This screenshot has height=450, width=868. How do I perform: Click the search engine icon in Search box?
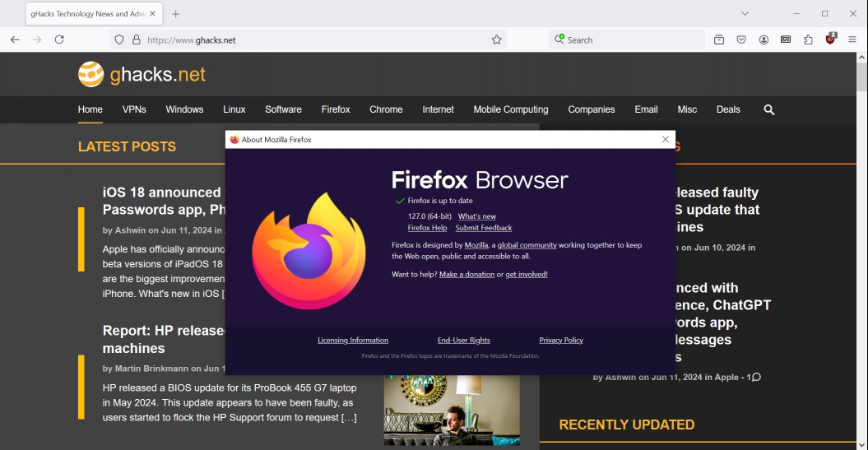click(559, 39)
